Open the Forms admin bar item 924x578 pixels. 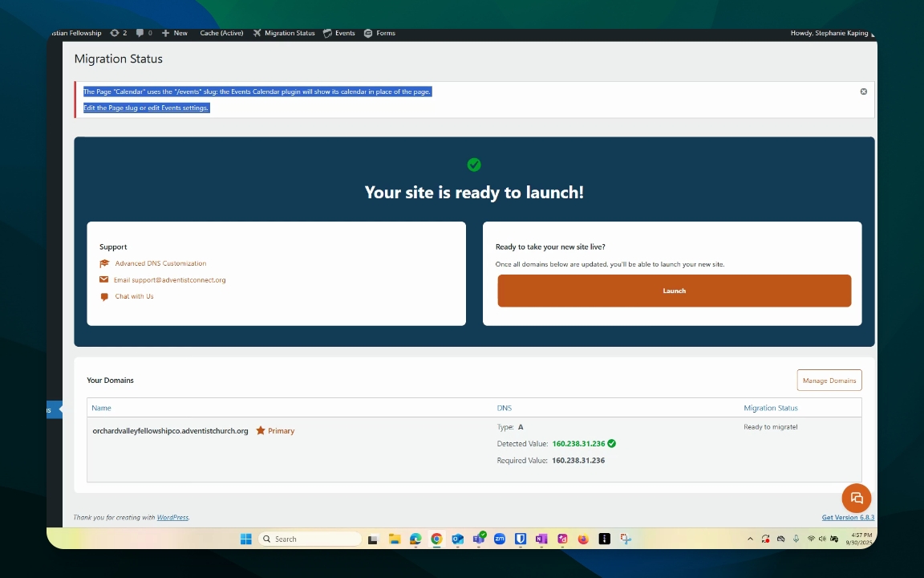point(379,33)
